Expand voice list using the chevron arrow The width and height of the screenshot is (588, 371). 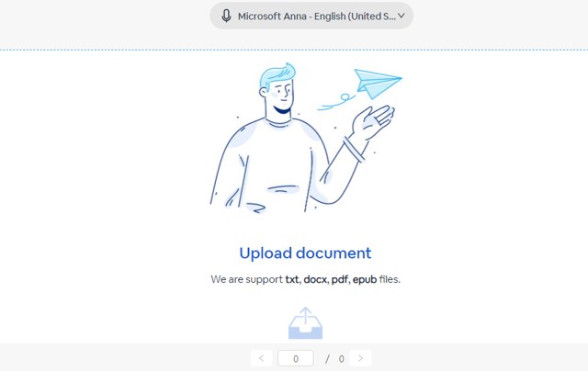pyautogui.click(x=401, y=16)
